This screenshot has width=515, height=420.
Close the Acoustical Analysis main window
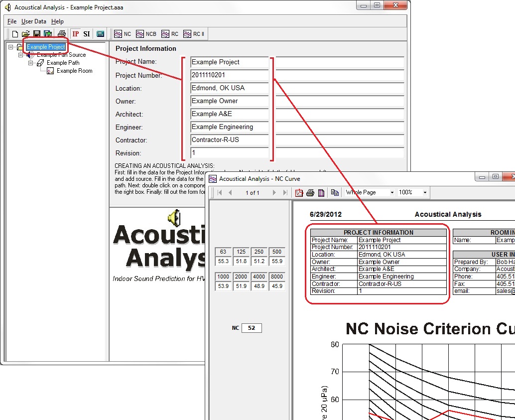click(x=395, y=5)
